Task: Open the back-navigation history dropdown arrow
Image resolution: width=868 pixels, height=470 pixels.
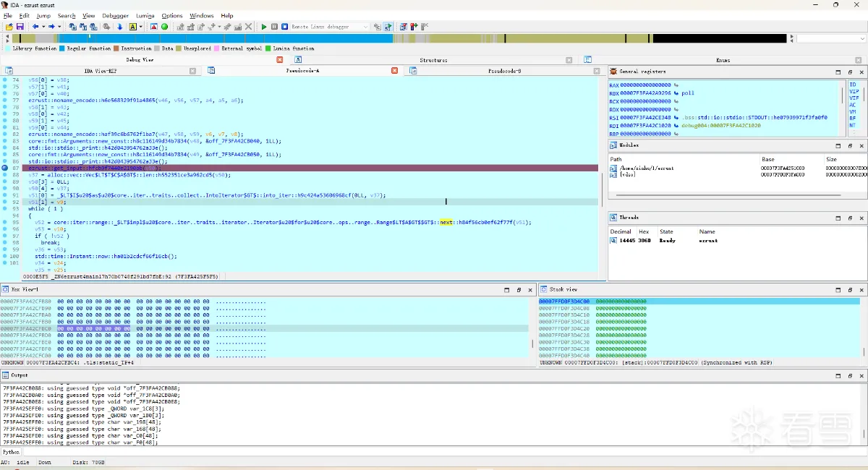Action: tap(43, 27)
